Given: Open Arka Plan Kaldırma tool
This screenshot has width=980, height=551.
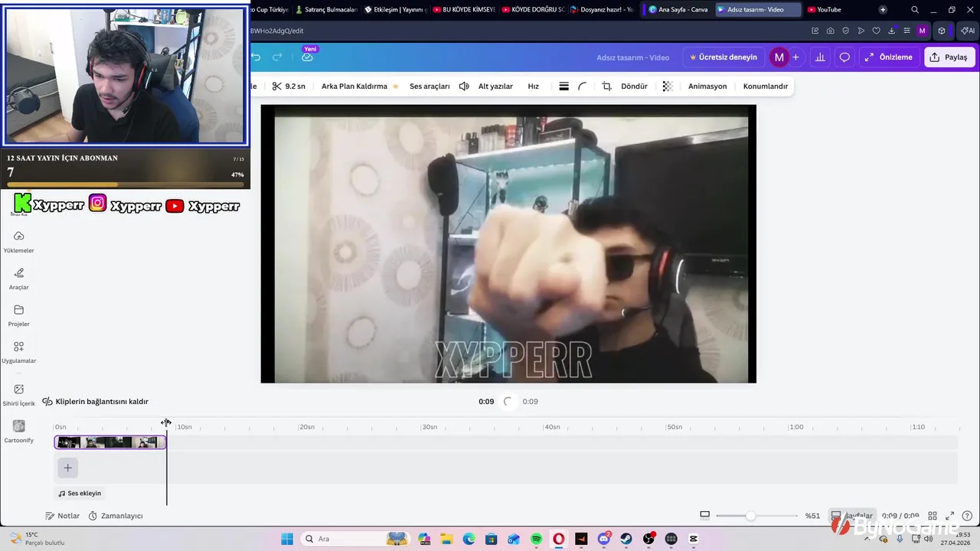Looking at the screenshot, I should point(360,86).
